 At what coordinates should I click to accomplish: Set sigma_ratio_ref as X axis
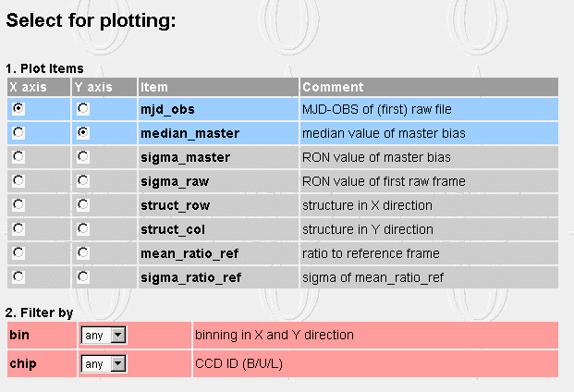point(18,276)
